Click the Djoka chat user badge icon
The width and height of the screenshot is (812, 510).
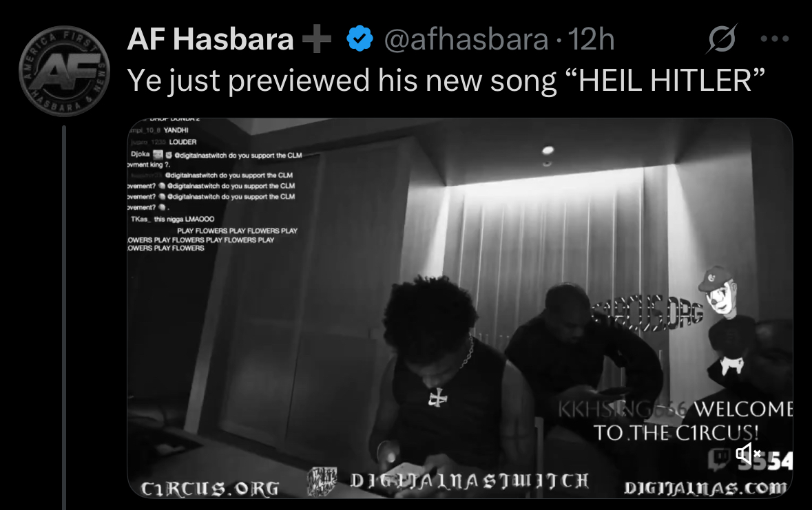pyautogui.click(x=158, y=154)
